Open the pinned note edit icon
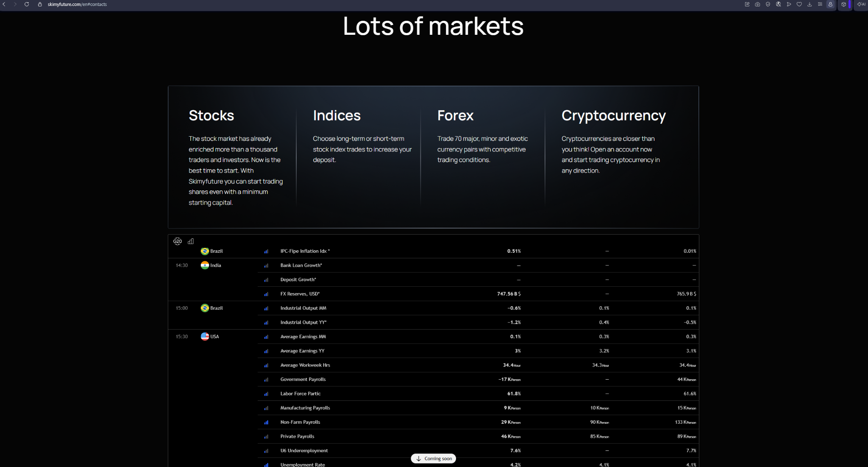This screenshot has width=868, height=467. [x=747, y=4]
